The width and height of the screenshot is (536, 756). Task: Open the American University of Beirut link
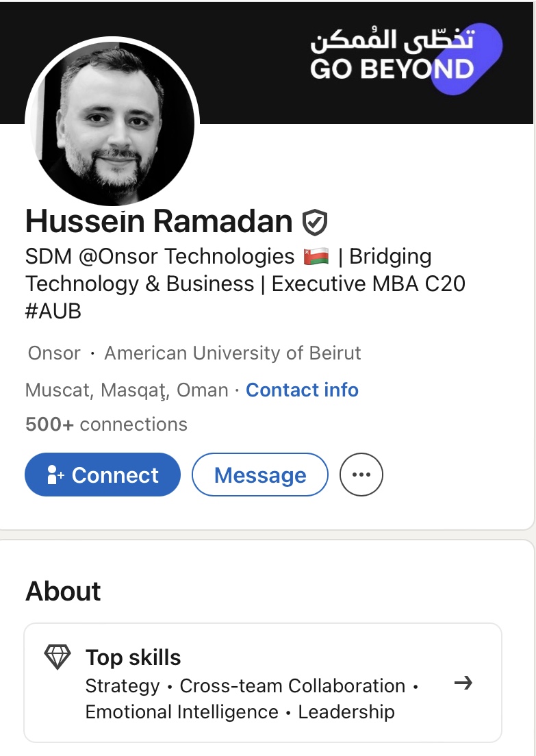[232, 353]
